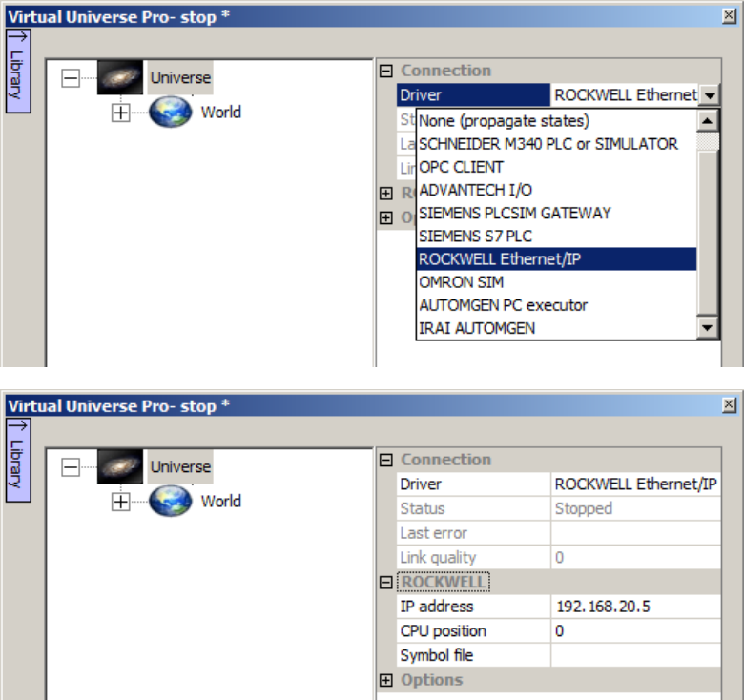This screenshot has width=744, height=700.
Task: Click the driver list scroll down arrow
Action: pos(708,328)
